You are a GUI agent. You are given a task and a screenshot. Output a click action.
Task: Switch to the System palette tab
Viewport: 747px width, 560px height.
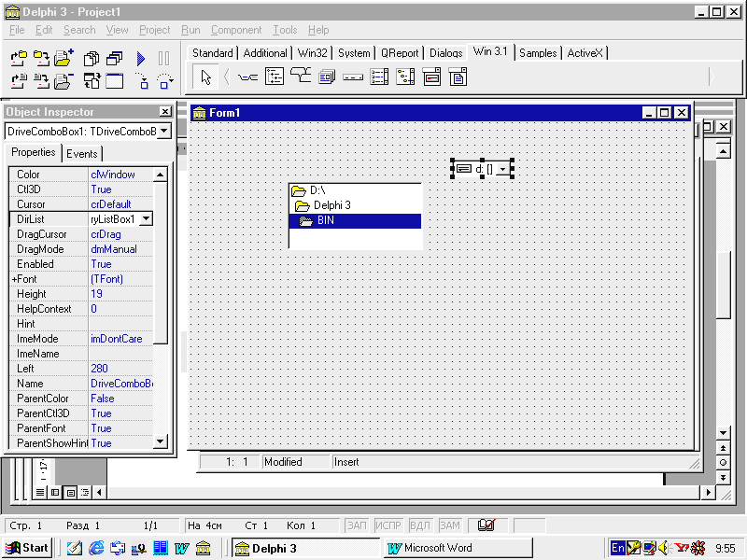click(x=354, y=53)
